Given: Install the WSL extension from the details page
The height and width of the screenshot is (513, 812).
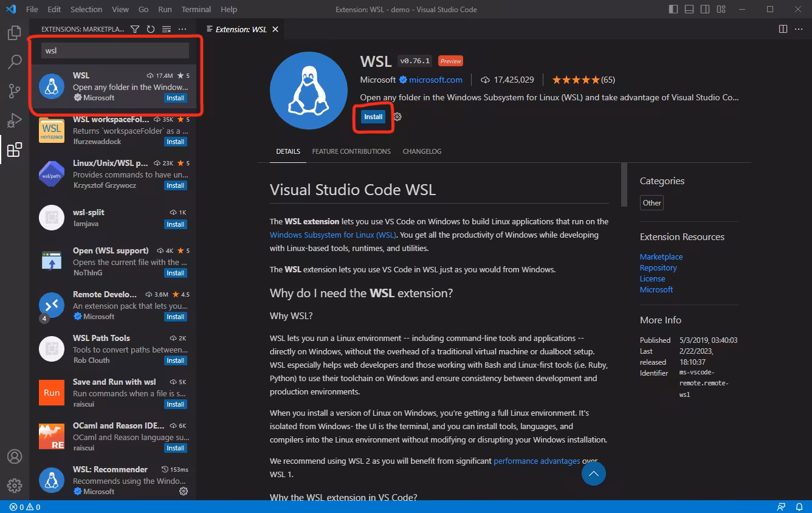Looking at the screenshot, I should 373,117.
